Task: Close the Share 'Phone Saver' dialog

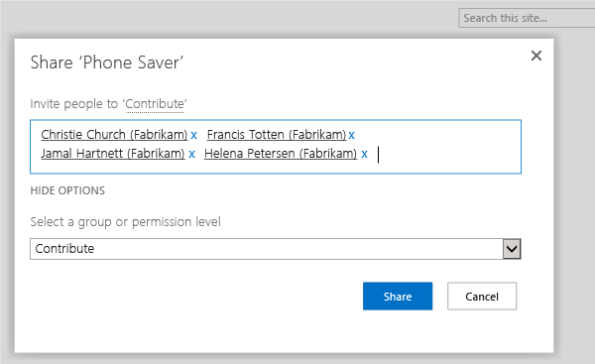Action: [536, 56]
